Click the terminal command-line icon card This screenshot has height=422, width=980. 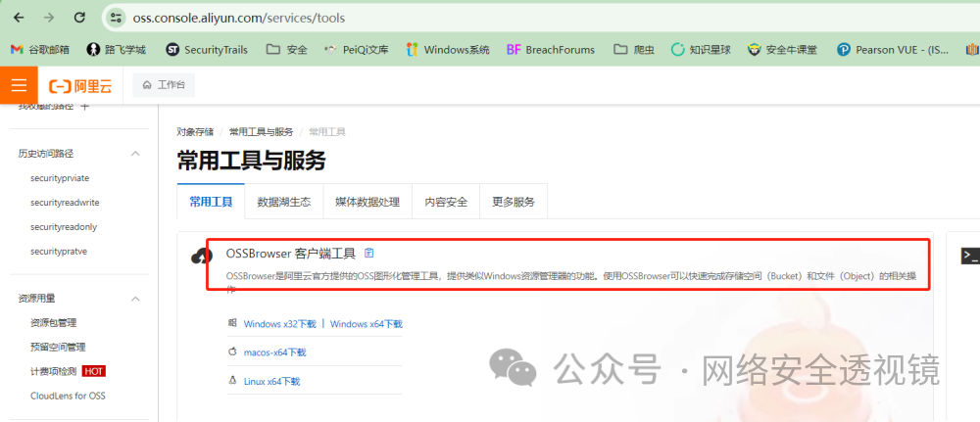click(x=970, y=256)
